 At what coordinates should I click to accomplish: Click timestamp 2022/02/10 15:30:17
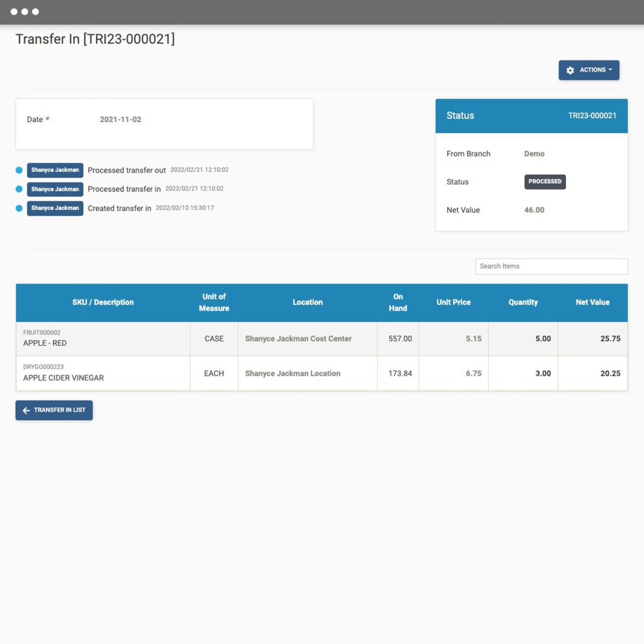[185, 208]
